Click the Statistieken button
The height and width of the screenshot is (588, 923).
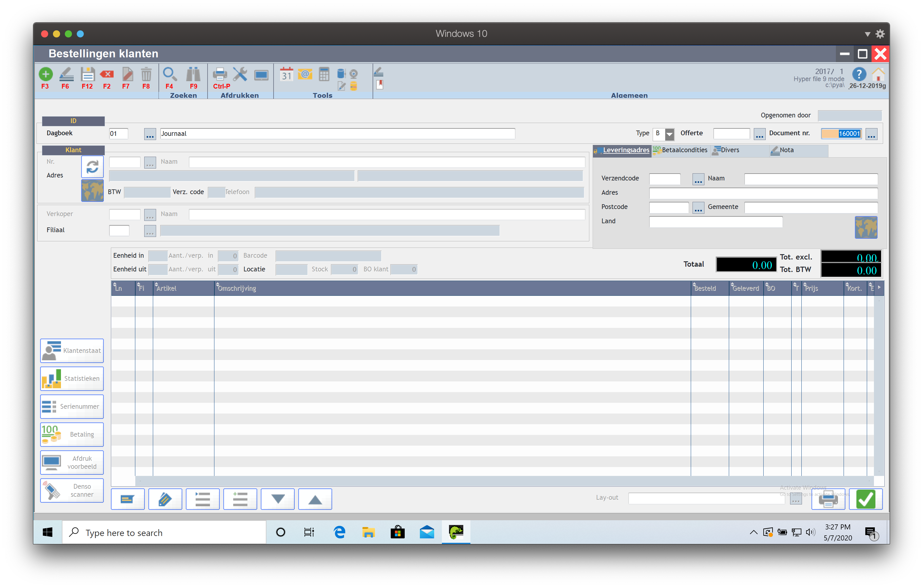(x=72, y=378)
